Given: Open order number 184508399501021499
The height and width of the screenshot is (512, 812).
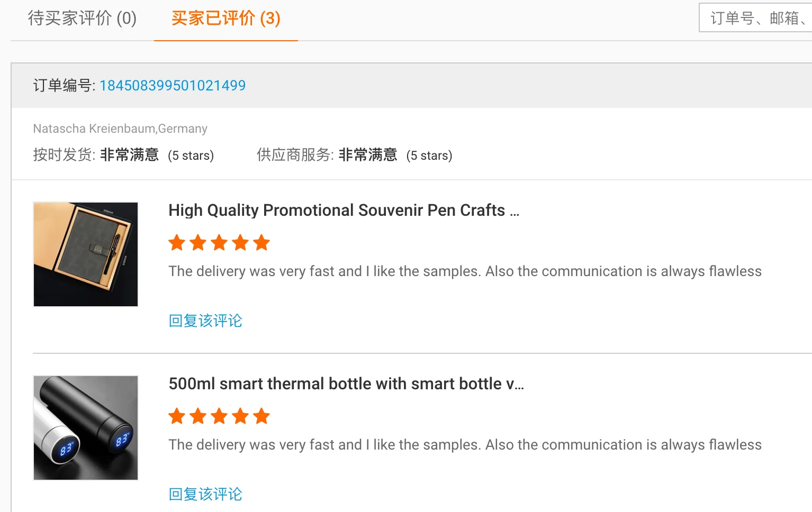Looking at the screenshot, I should [173, 86].
